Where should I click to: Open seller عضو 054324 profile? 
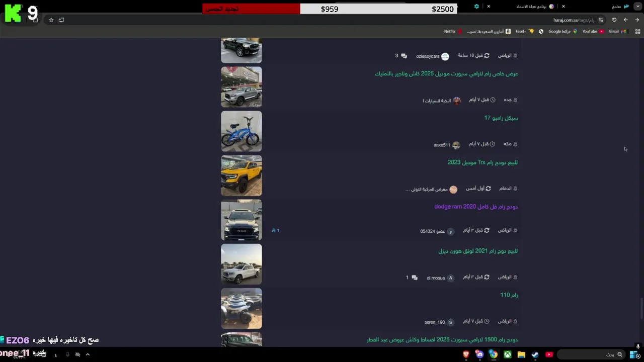437,231
